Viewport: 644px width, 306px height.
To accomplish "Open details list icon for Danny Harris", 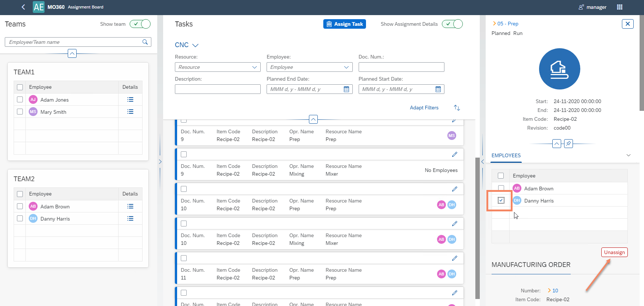I will click(x=130, y=219).
